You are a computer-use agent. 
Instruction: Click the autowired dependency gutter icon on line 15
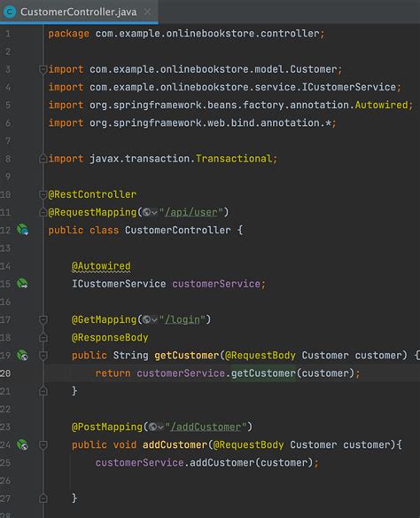[22, 284]
